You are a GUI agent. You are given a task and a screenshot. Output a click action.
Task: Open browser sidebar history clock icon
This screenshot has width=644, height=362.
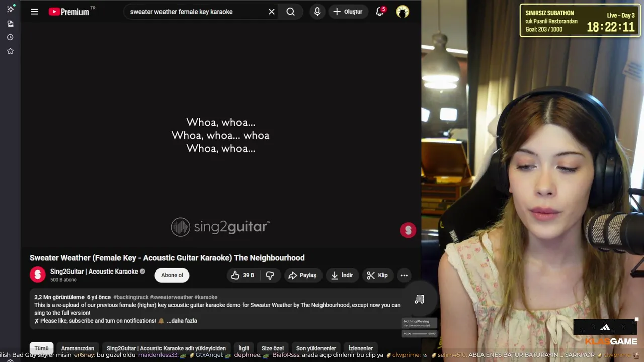point(10,37)
